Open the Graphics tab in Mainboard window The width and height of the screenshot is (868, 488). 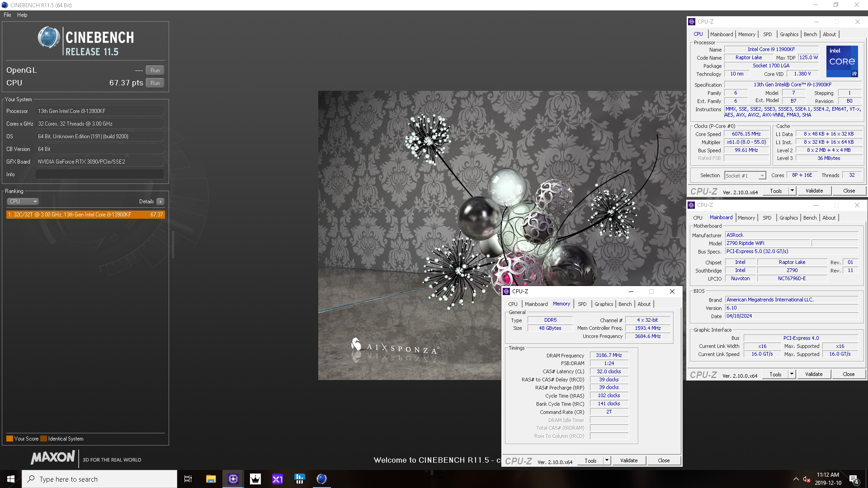[x=788, y=218]
